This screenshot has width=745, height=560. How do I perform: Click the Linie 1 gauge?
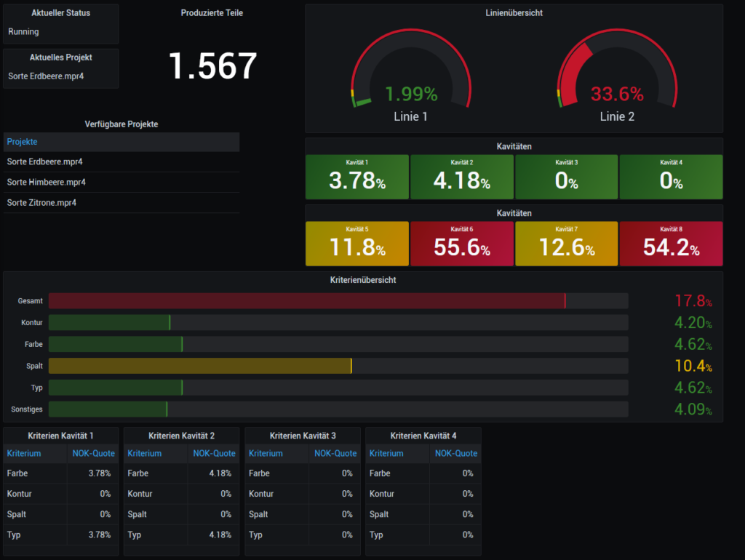coord(411,76)
